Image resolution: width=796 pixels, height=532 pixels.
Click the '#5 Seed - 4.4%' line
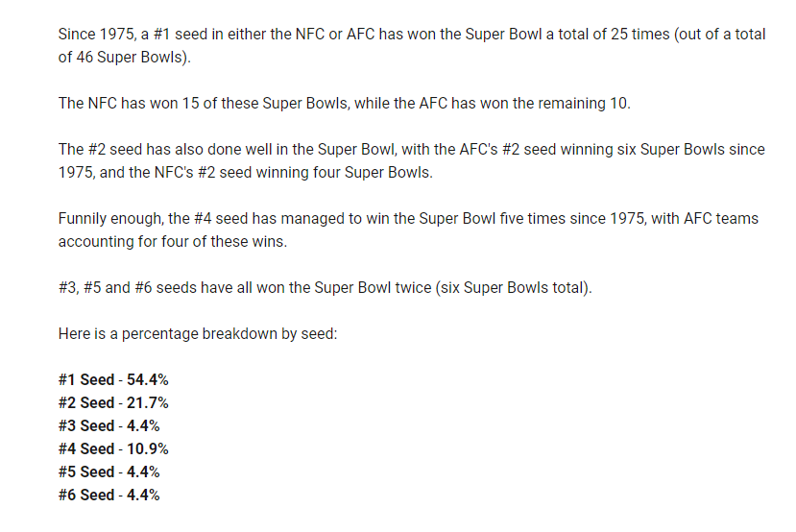coord(109,472)
